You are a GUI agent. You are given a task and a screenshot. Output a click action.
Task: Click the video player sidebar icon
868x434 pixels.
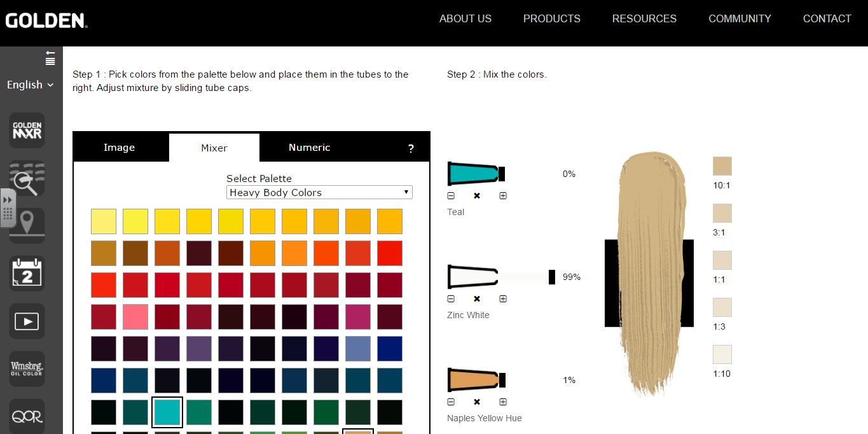tap(26, 321)
